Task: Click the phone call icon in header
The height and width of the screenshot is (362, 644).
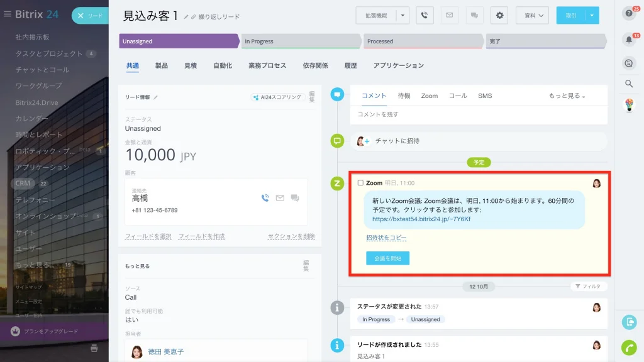Action: [425, 16]
